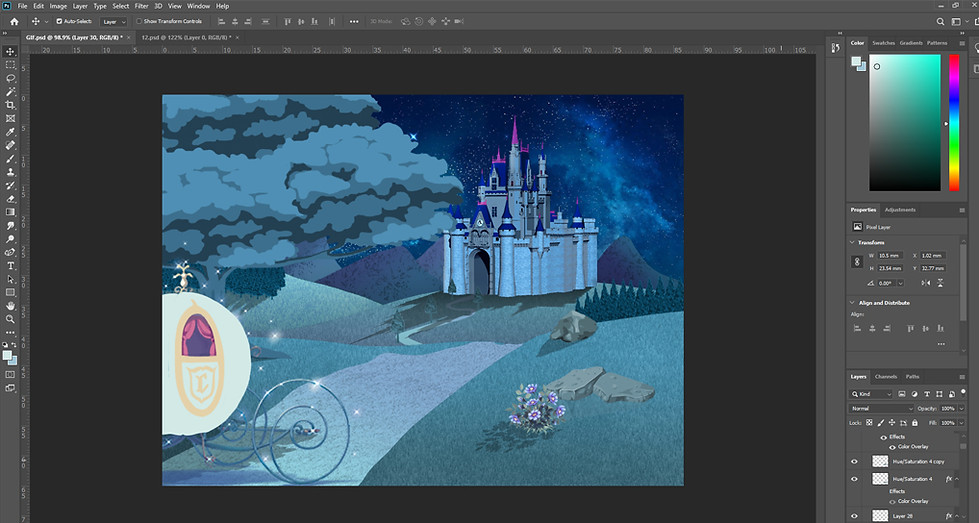
Task: Open the Fill dropdown arrow
Action: pyautogui.click(x=961, y=423)
